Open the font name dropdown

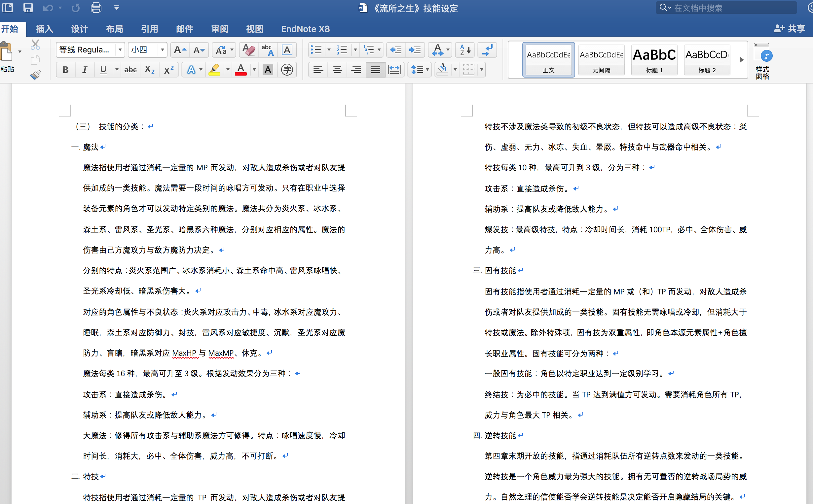pyautogui.click(x=120, y=50)
